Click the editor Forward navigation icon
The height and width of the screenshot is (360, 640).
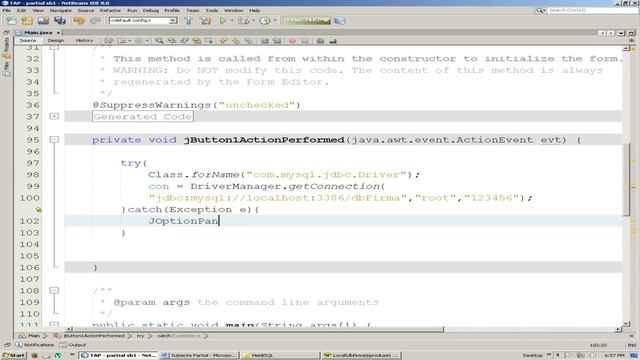click(139, 41)
